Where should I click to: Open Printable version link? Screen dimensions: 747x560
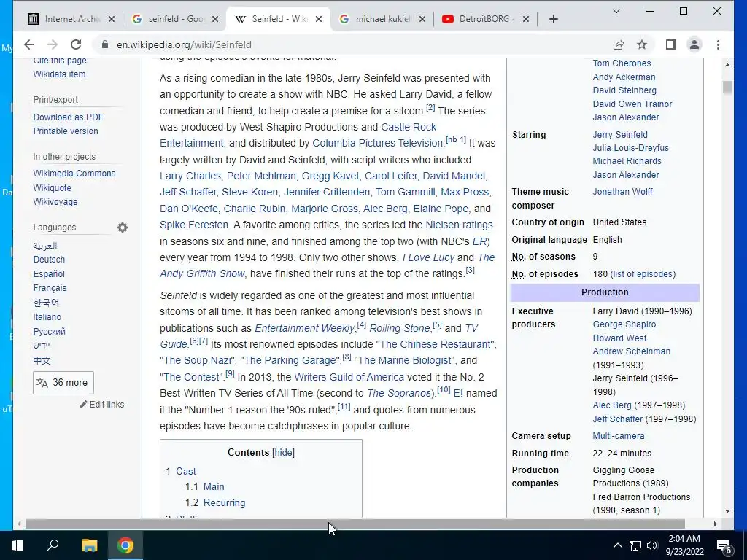tap(66, 131)
